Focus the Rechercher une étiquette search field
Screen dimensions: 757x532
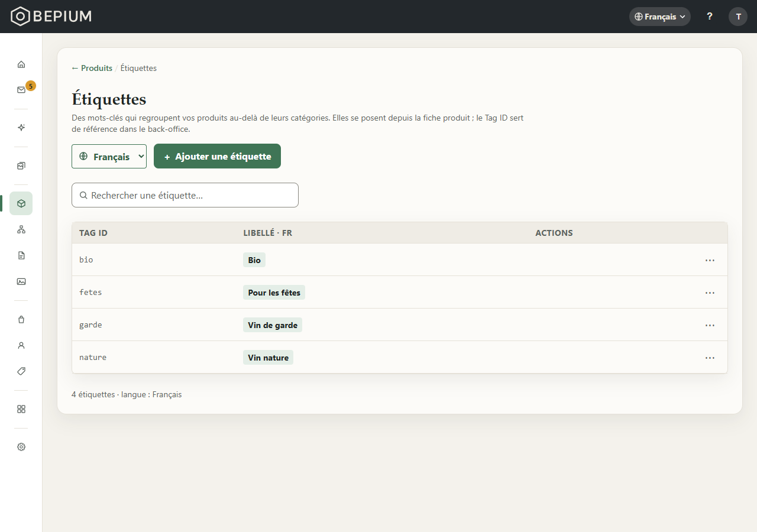coord(185,195)
